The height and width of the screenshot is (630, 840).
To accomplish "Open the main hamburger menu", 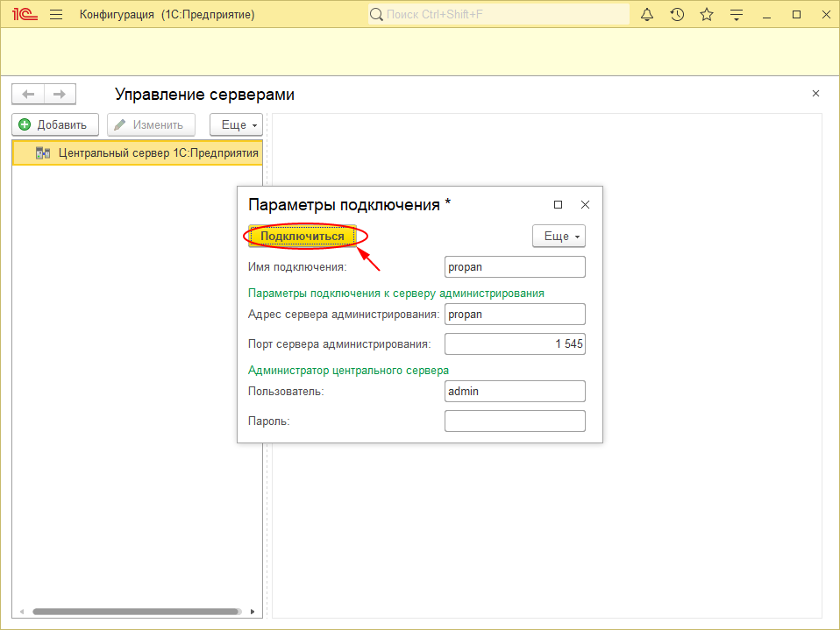I will click(x=55, y=13).
